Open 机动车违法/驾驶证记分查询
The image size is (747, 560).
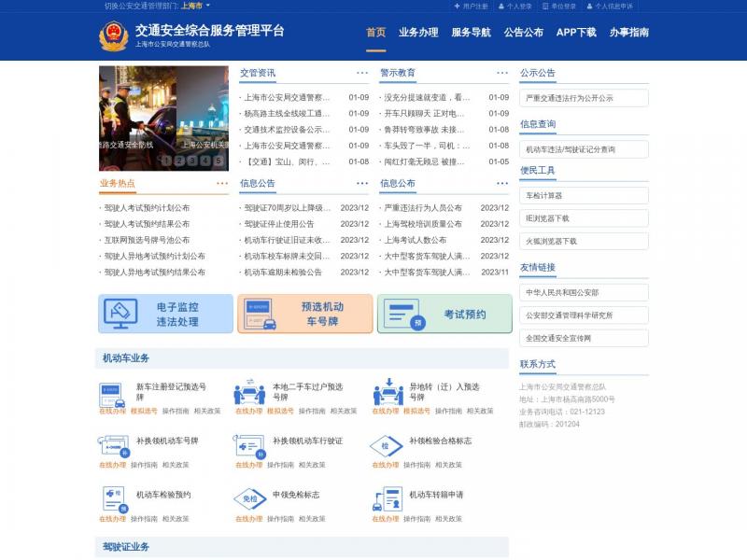tap(585, 149)
